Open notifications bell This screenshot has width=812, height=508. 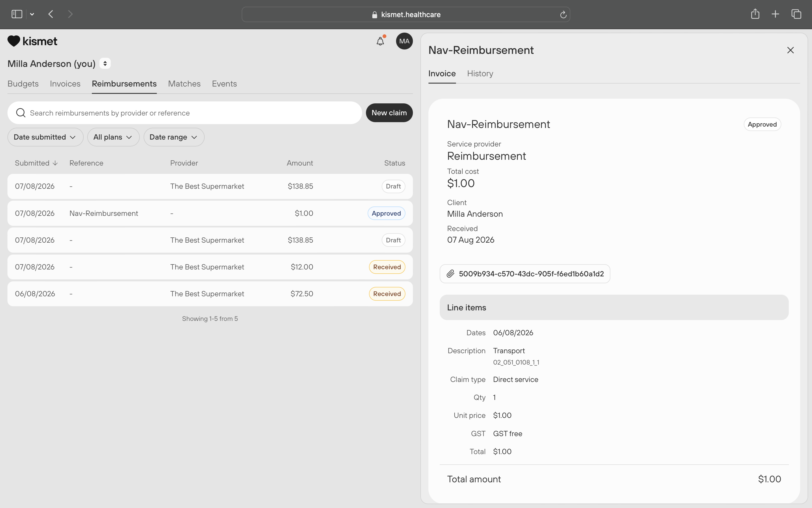tap(380, 41)
